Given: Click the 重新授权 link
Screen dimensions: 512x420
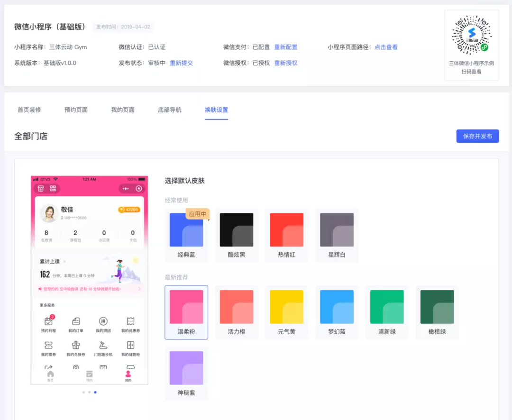Looking at the screenshot, I should coord(286,63).
